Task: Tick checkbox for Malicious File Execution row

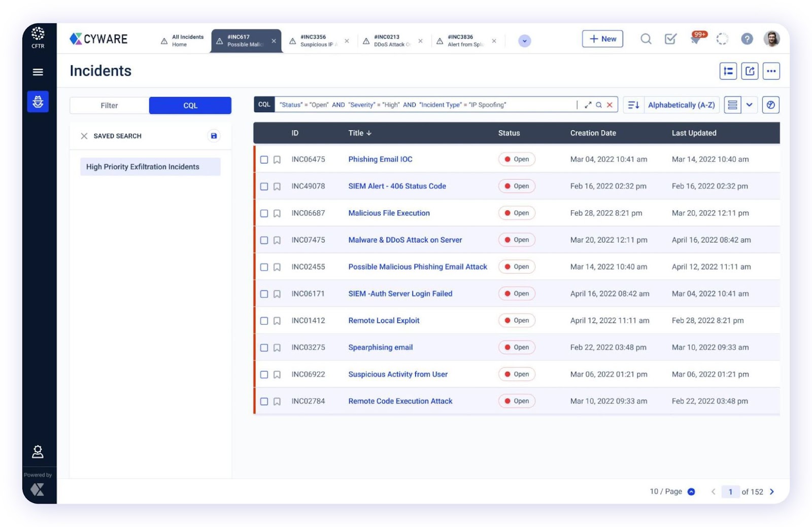Action: pyautogui.click(x=264, y=213)
